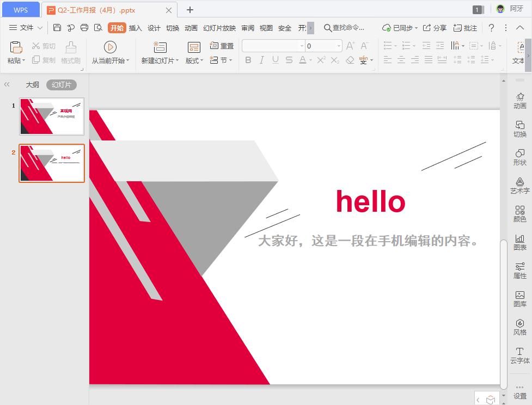Click the Save icon in quick toolbar
The height and width of the screenshot is (405, 532).
[57, 28]
